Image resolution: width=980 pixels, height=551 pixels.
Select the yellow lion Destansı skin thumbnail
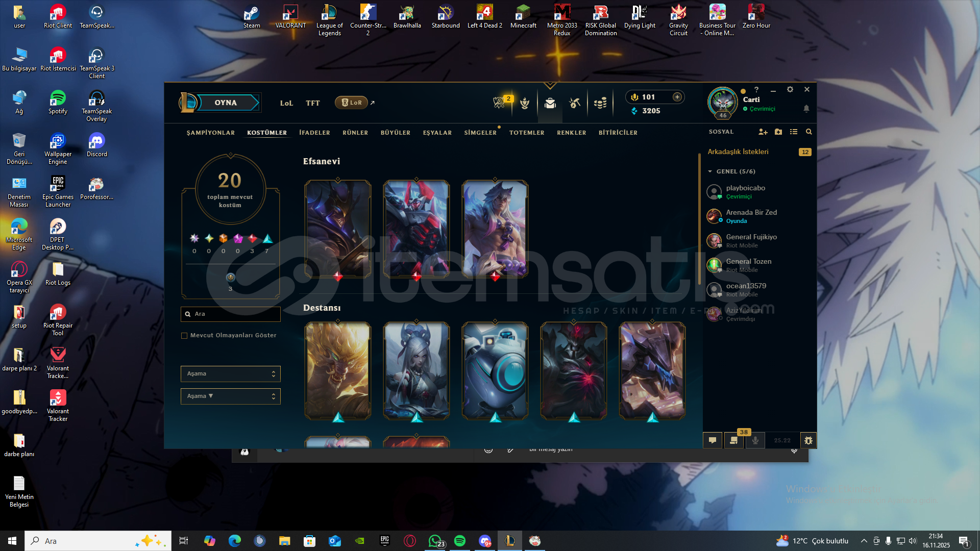[x=337, y=371]
